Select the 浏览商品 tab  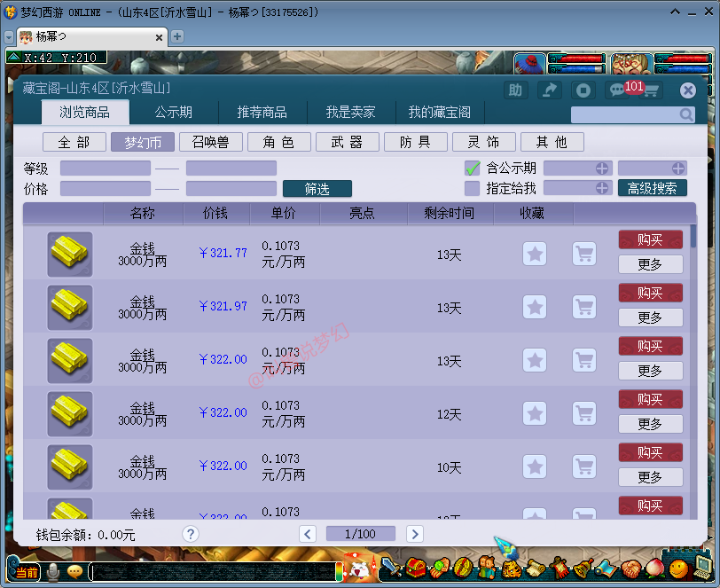pyautogui.click(x=85, y=112)
